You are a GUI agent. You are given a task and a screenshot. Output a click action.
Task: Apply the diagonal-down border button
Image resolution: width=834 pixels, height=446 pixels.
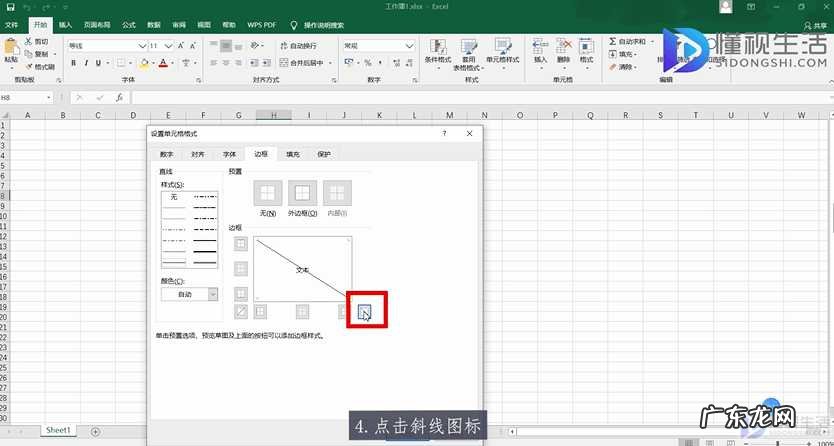click(x=364, y=312)
